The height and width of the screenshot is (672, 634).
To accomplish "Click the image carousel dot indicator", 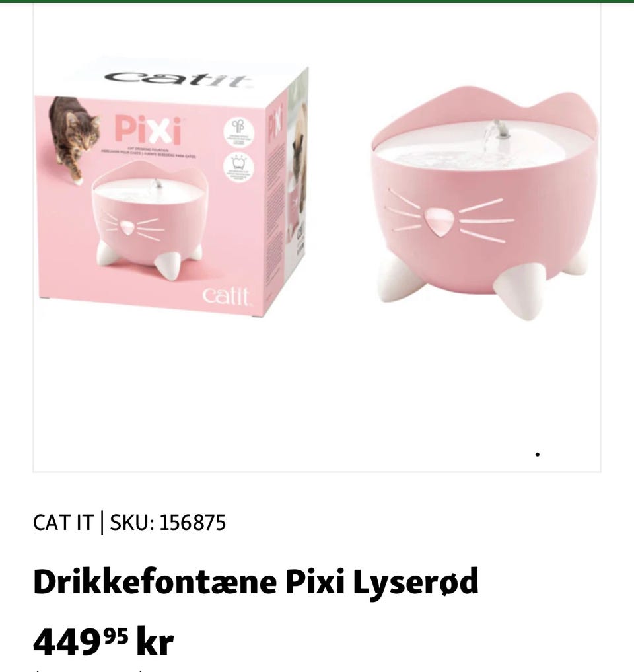I will tap(537, 455).
